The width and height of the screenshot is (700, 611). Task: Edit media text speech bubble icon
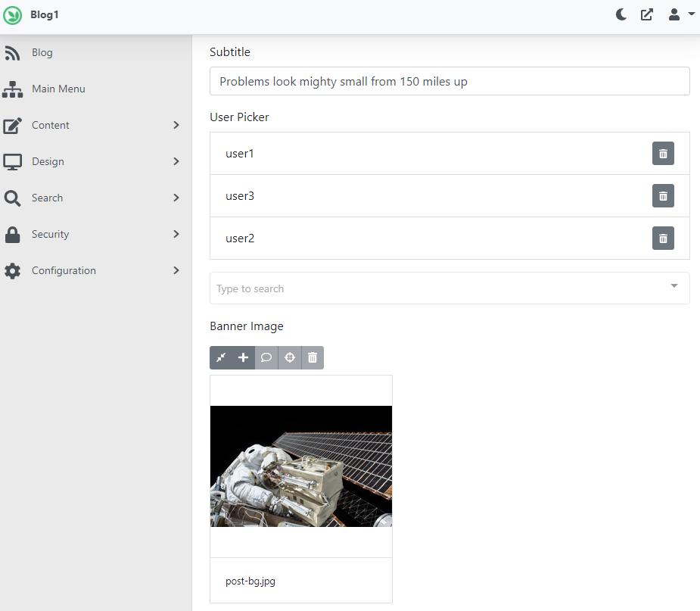[266, 358]
